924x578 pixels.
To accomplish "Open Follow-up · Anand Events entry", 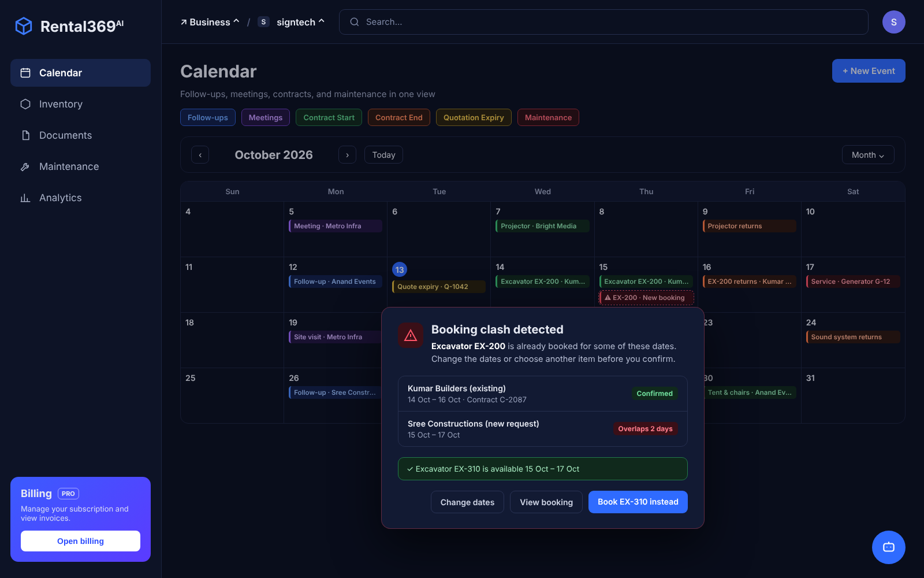I will click(336, 281).
